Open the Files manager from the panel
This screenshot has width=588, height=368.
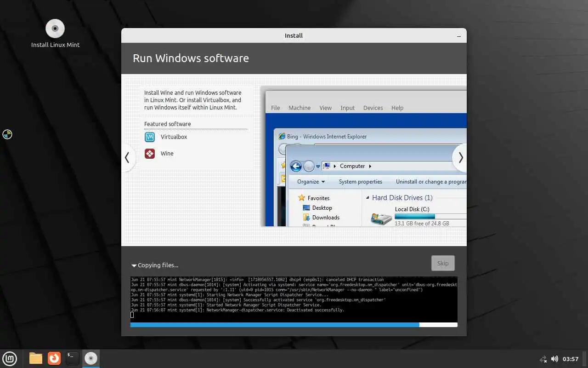(36, 358)
